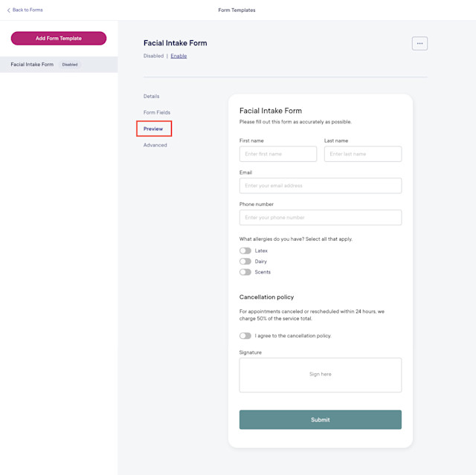The height and width of the screenshot is (475, 476).
Task: Switch to Form Fields tab
Action: 157,112
